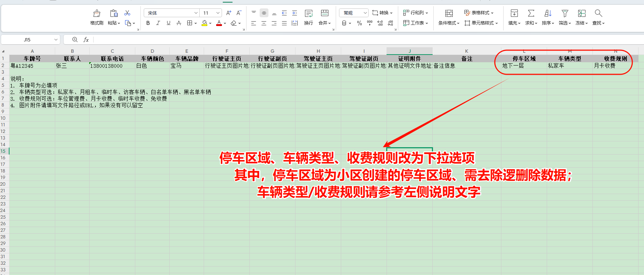Open number format 常规 dropdown
The width and height of the screenshot is (644, 275).
(365, 13)
